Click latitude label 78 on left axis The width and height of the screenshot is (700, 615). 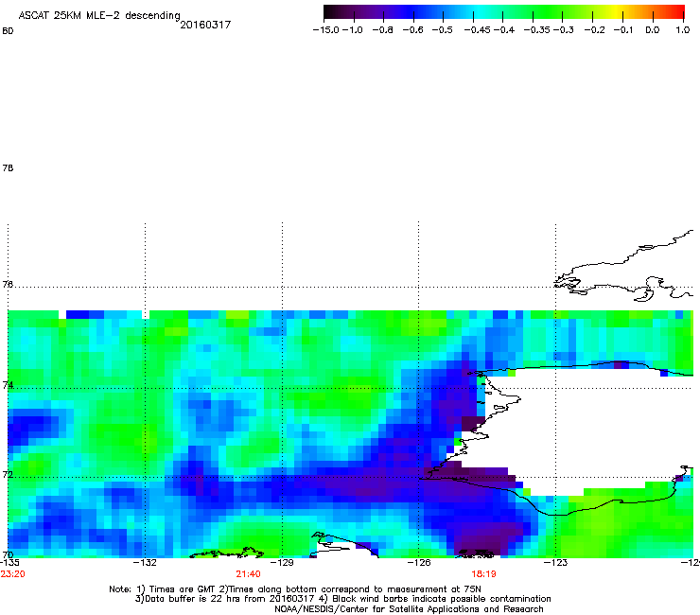(8, 167)
